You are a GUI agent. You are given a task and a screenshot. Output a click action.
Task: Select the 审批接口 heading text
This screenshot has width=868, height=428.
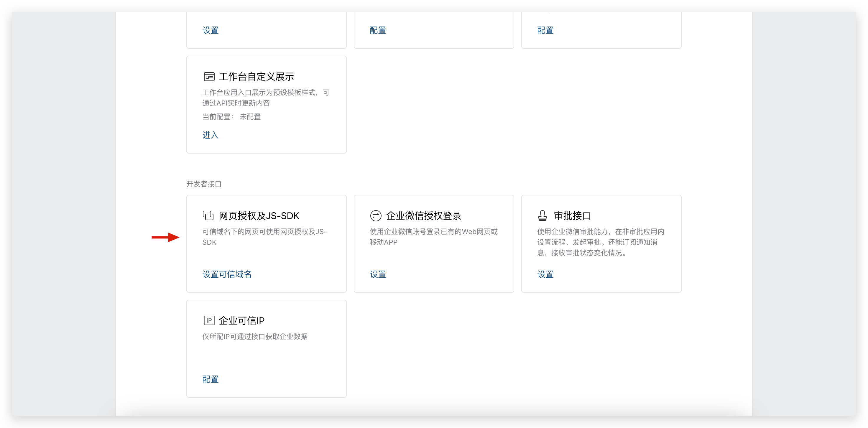(x=572, y=216)
